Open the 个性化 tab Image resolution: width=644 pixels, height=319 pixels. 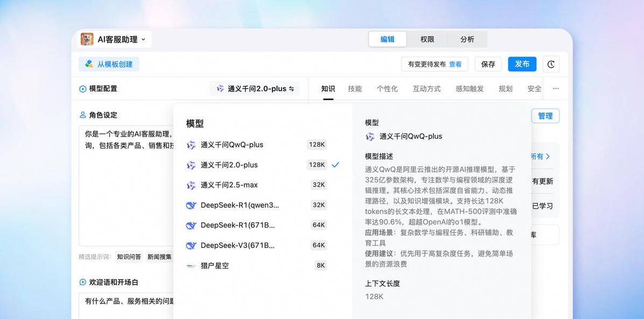coord(387,89)
